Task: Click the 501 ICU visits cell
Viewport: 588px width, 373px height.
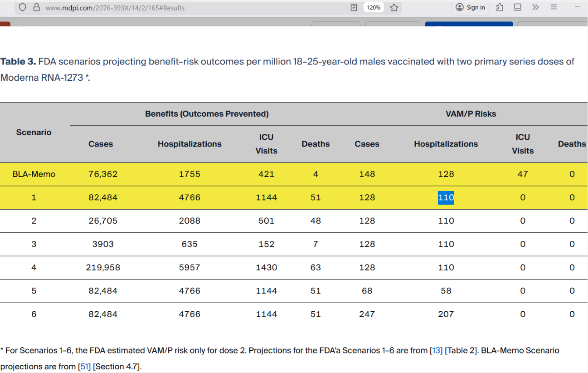Action: (x=267, y=221)
